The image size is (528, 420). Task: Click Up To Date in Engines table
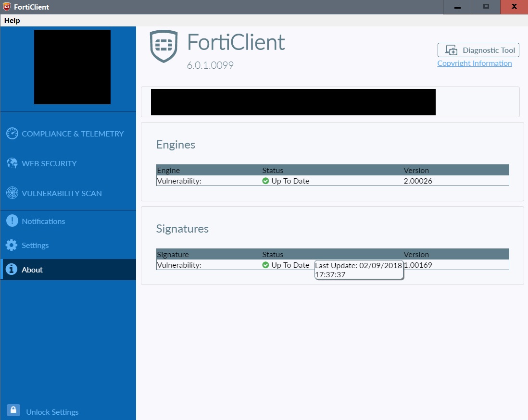point(290,181)
